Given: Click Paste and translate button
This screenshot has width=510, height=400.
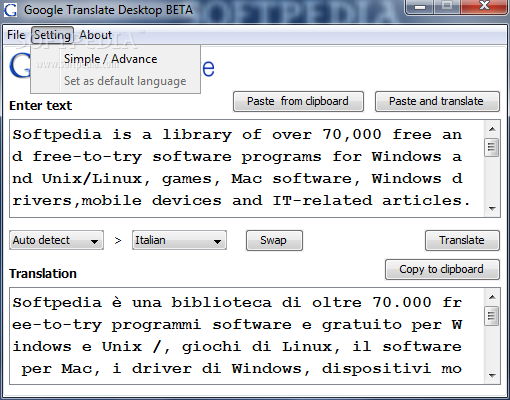Looking at the screenshot, I should pos(437,101).
